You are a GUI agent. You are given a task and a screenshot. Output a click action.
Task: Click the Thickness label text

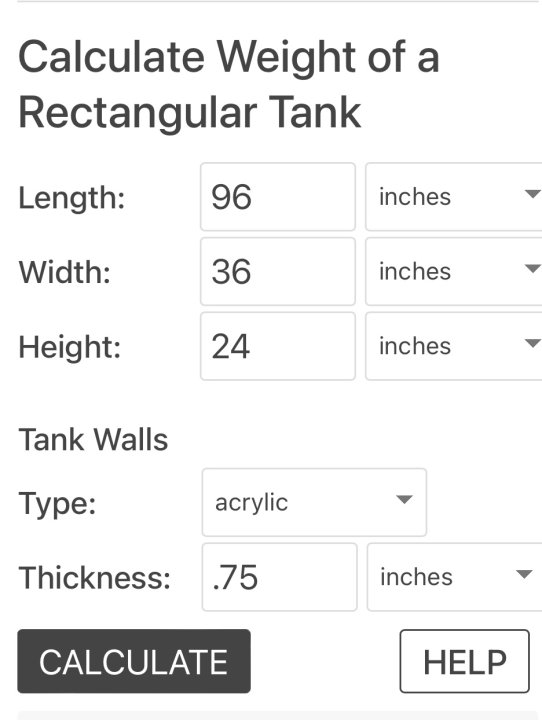coord(95,578)
